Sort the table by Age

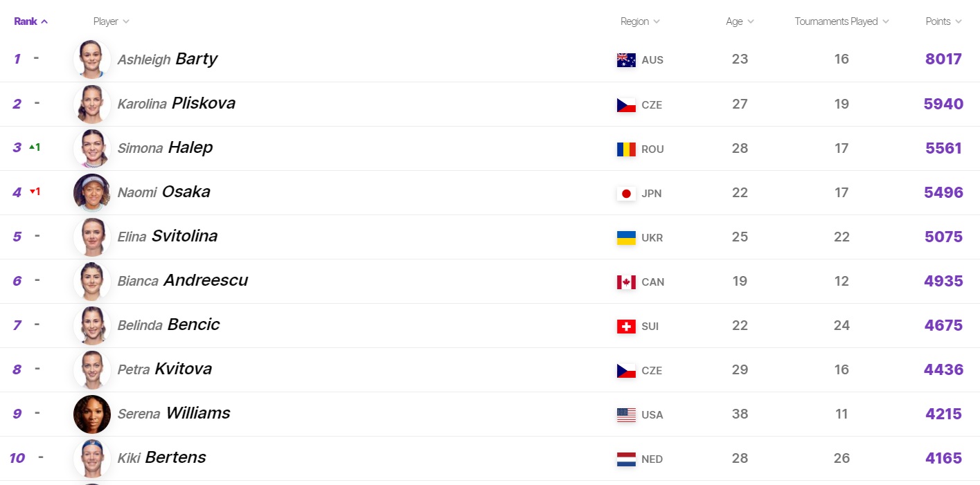740,21
